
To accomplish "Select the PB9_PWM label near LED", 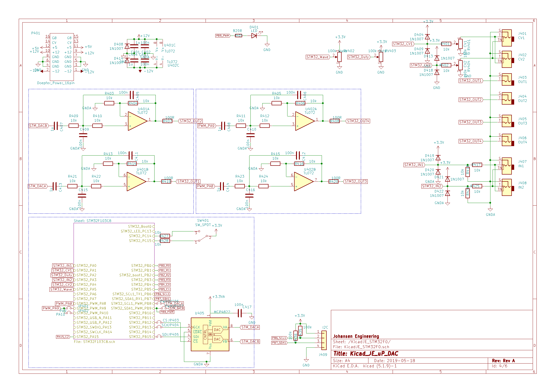I will click(222, 36).
